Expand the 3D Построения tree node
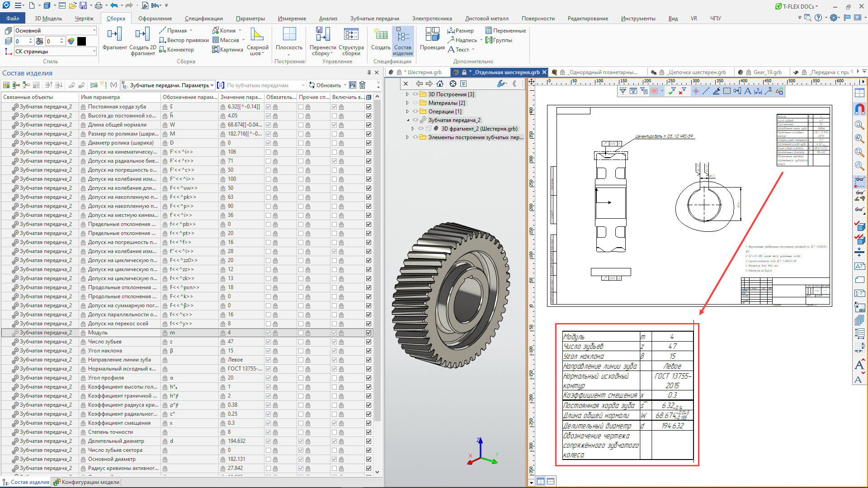Viewport: 868px width, 488px height. coord(407,94)
